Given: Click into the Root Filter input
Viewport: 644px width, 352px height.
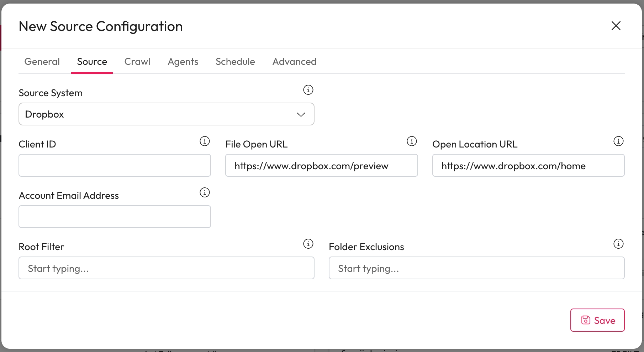Looking at the screenshot, I should pos(166,268).
